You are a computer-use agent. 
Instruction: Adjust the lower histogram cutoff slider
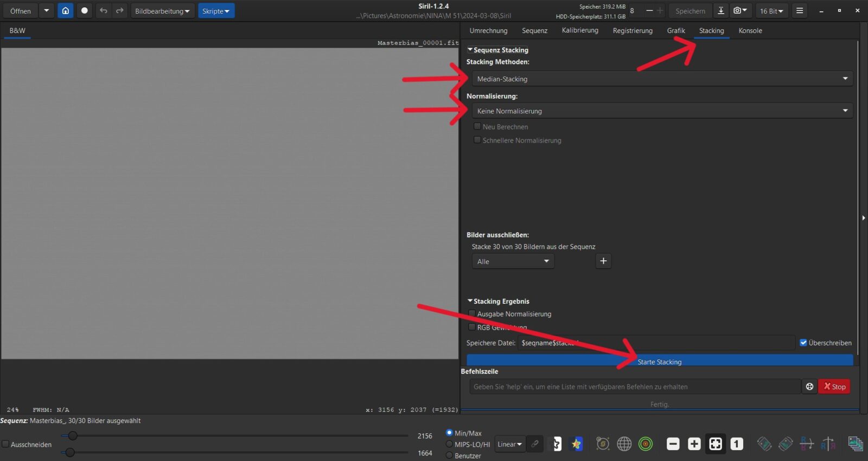pos(70,452)
